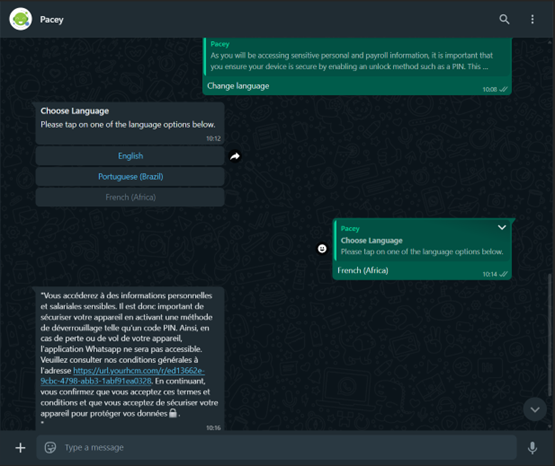Viewport: 555px width, 466px height.
Task: Start voice recording with microphone icon
Action: (x=532, y=448)
